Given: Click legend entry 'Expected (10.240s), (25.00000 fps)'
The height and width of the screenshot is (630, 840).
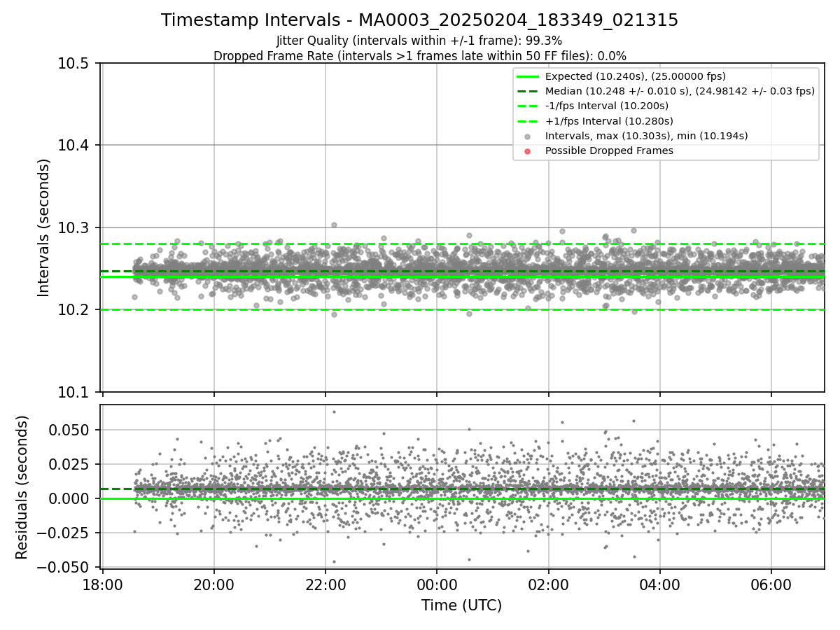Looking at the screenshot, I should [635, 76].
